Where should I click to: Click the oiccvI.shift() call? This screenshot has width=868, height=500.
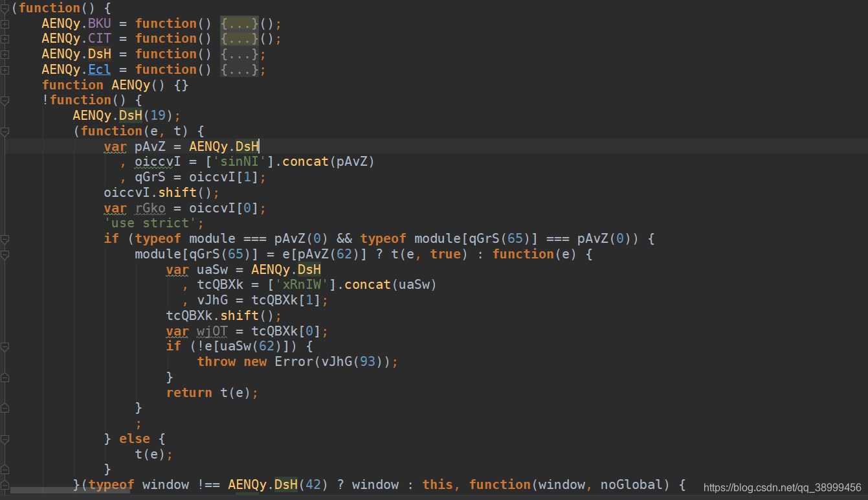click(x=162, y=192)
